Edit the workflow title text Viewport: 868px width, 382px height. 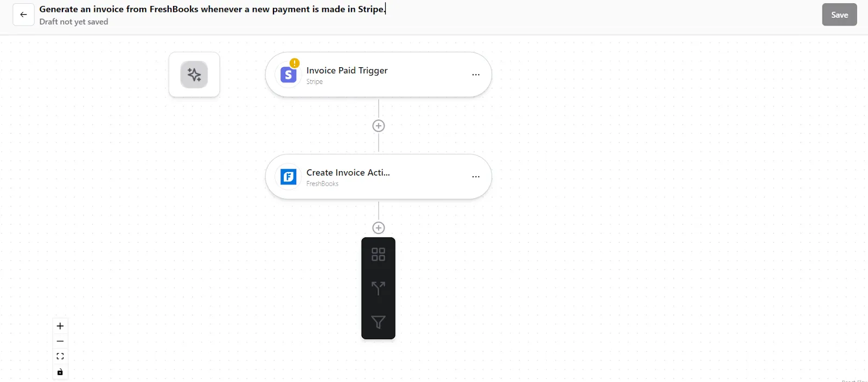click(213, 9)
